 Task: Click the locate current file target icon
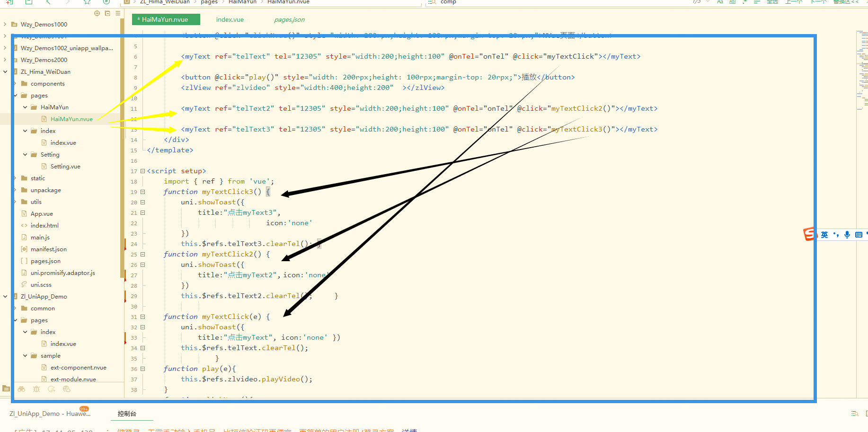pos(97,13)
